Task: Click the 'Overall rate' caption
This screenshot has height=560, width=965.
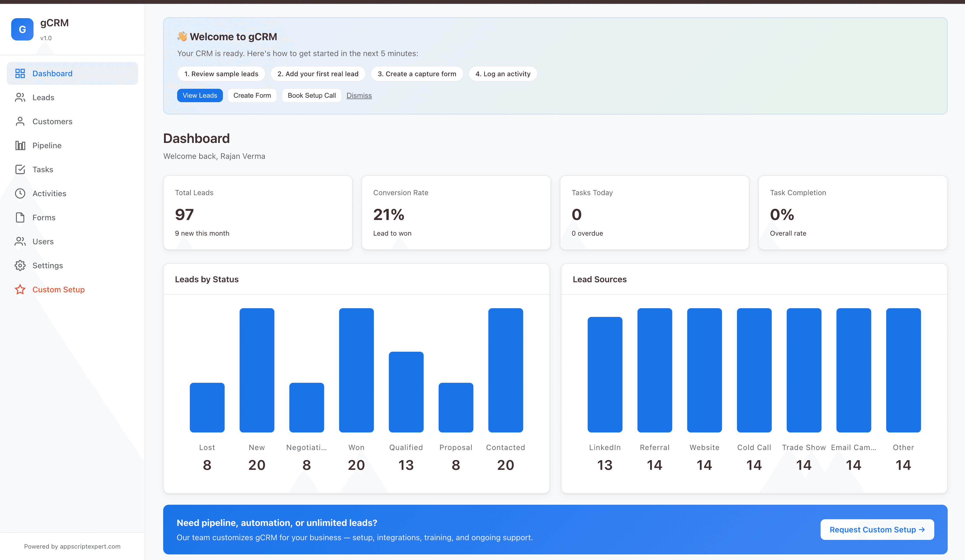Action: click(x=788, y=233)
